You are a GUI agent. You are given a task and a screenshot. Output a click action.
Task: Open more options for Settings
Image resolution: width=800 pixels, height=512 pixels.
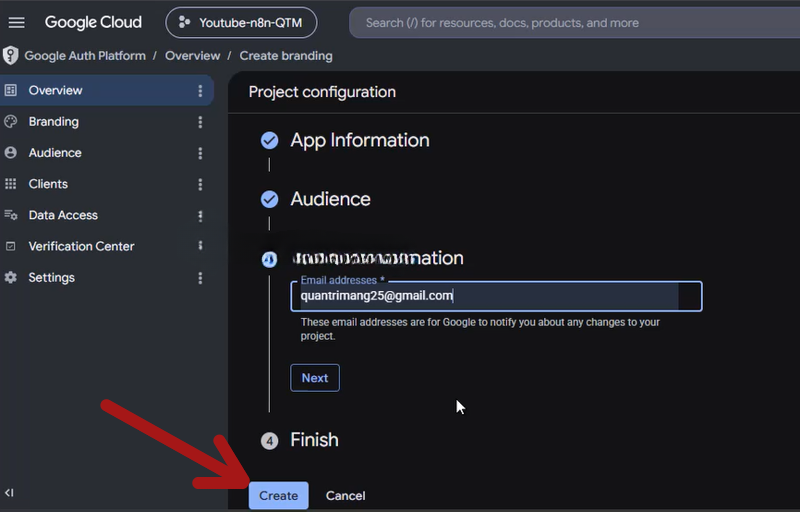click(200, 278)
